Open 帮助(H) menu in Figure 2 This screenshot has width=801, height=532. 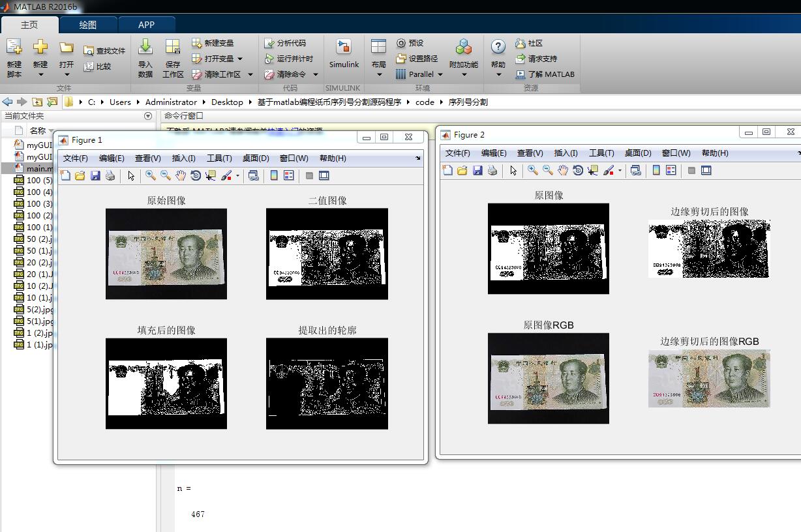coord(715,153)
